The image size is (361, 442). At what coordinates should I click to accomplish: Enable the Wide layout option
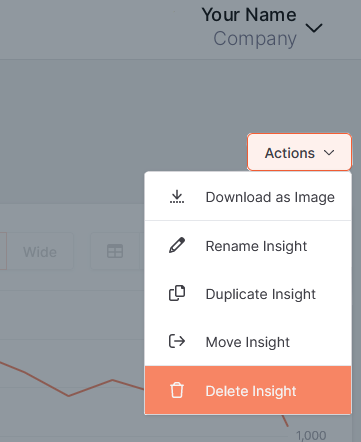(40, 252)
